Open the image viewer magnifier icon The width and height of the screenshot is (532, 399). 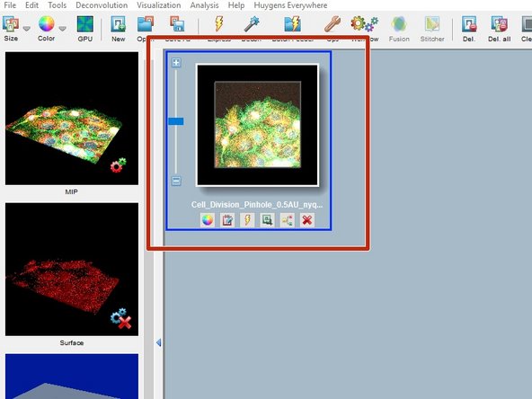[x=268, y=220]
